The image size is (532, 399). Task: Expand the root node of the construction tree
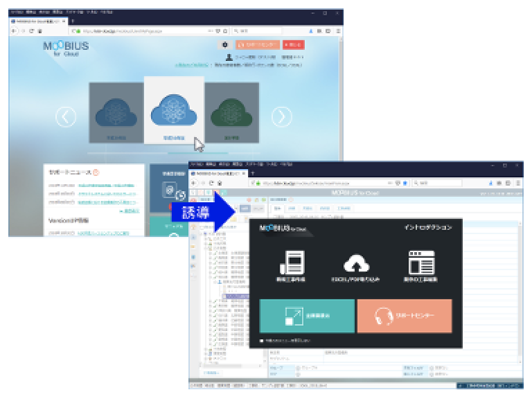pos(202,233)
